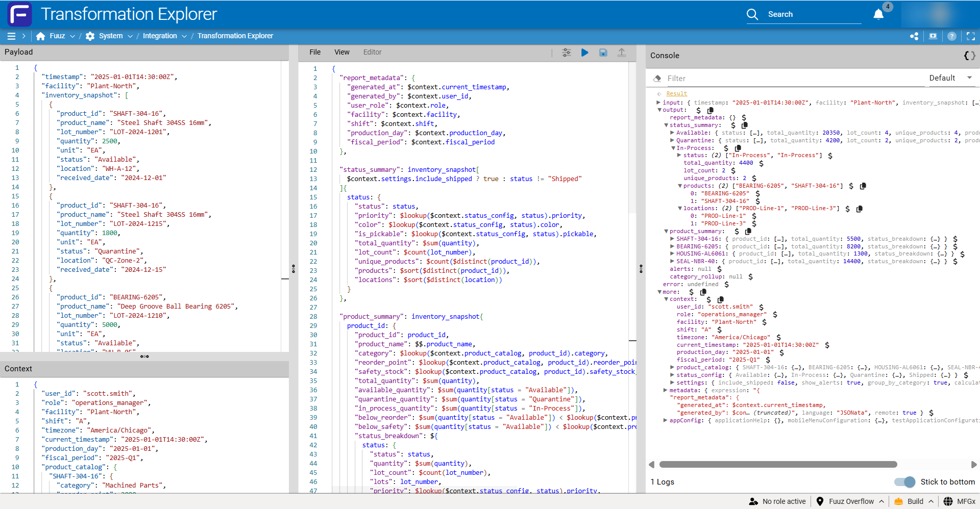Open the Build status menu

click(x=914, y=501)
